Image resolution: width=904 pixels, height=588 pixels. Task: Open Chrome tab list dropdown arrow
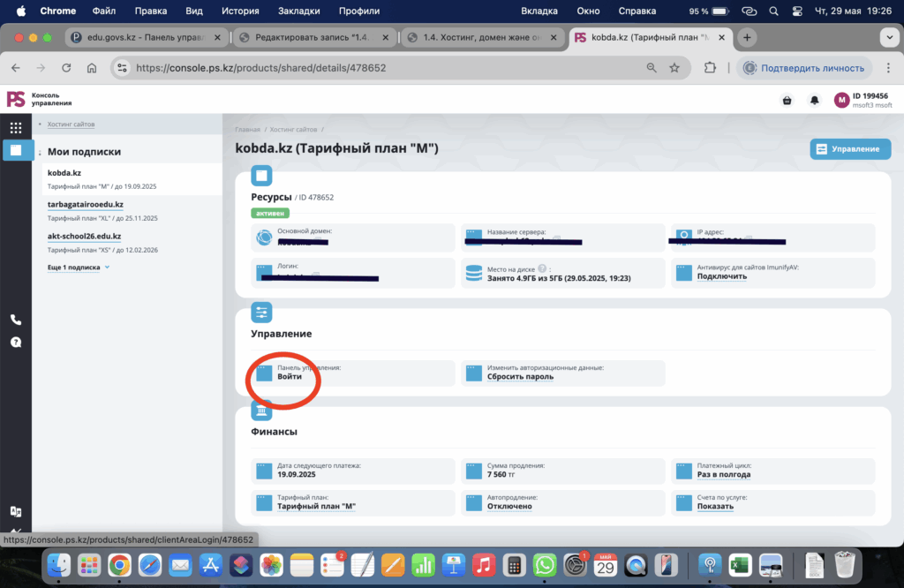(x=888, y=38)
